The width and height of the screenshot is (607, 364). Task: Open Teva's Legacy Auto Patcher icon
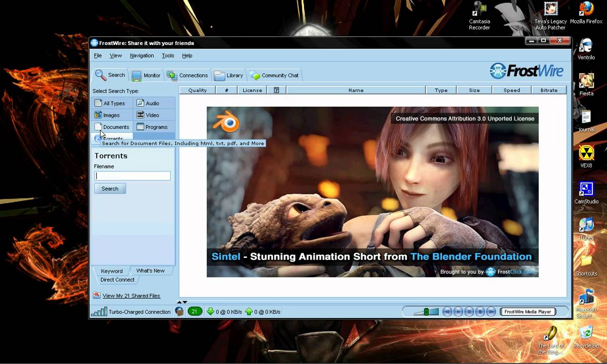click(550, 16)
